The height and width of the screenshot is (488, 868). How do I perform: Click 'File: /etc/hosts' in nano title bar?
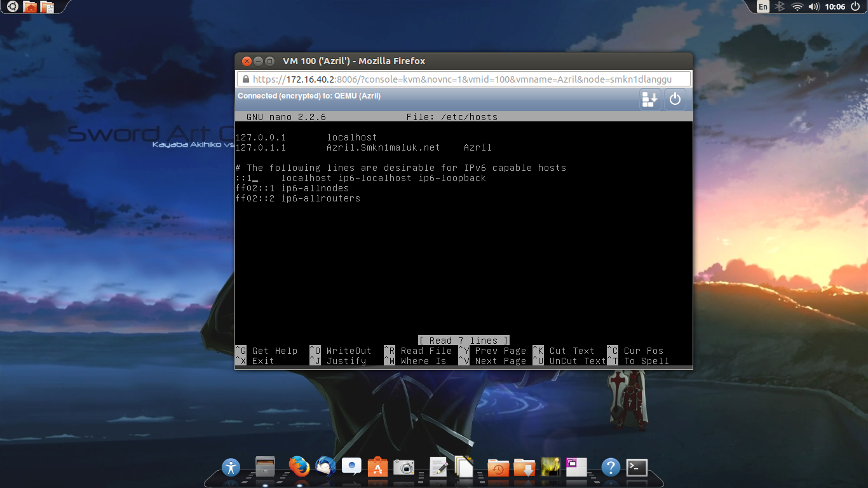point(452,117)
